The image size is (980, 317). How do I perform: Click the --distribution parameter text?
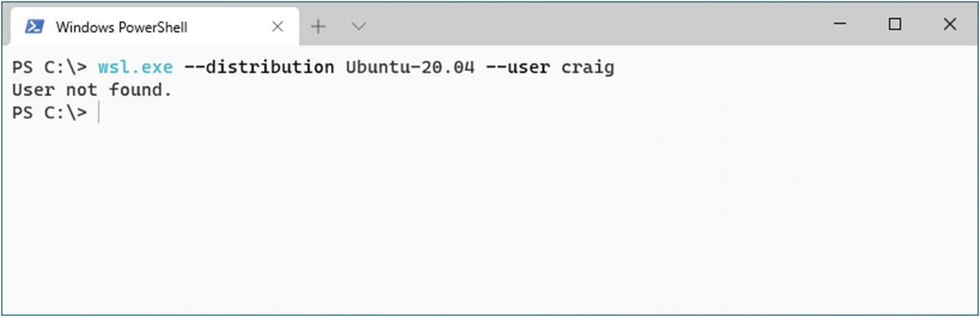point(259,68)
